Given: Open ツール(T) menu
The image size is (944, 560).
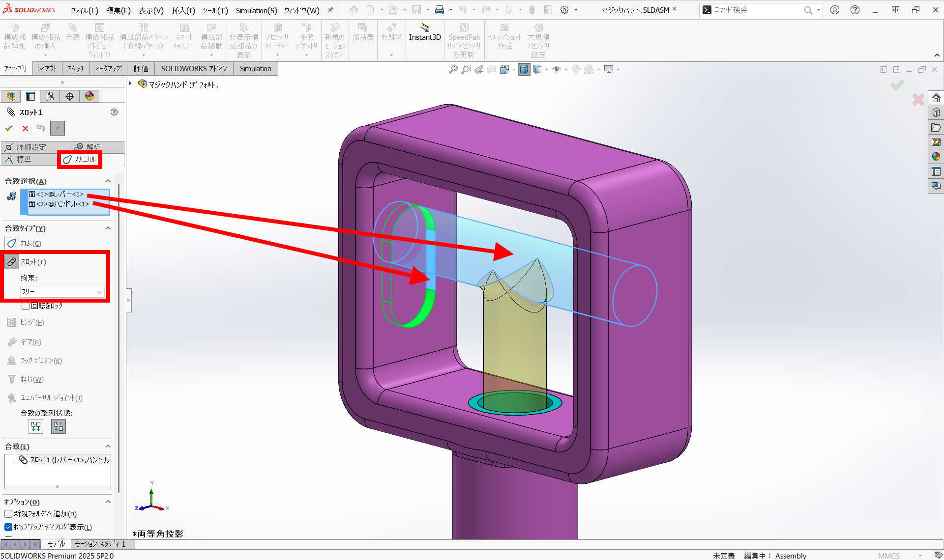Looking at the screenshot, I should pos(215,10).
